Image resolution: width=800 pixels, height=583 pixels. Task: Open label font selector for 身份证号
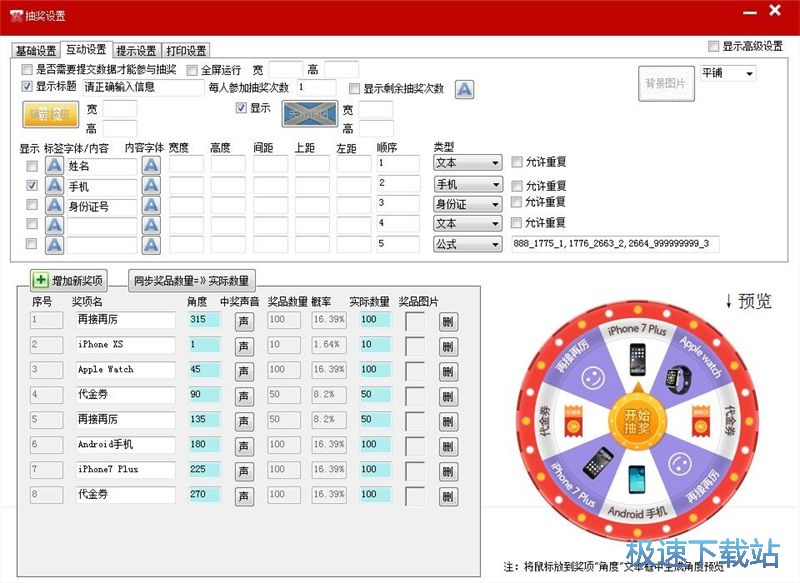click(x=56, y=203)
